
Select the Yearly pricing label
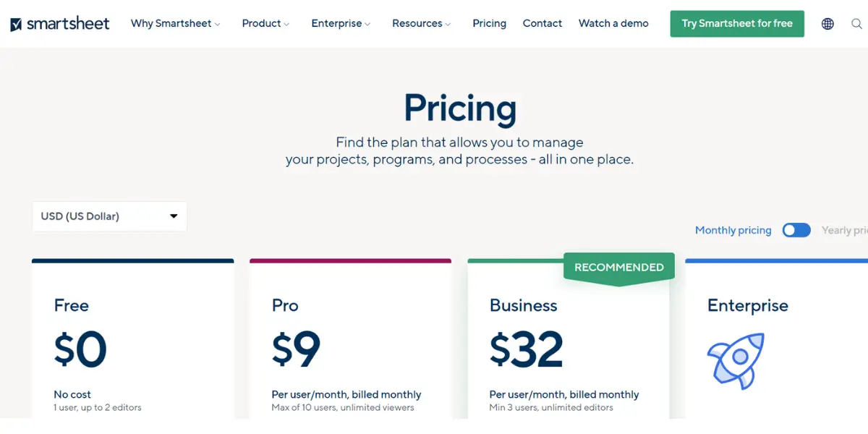tap(845, 230)
